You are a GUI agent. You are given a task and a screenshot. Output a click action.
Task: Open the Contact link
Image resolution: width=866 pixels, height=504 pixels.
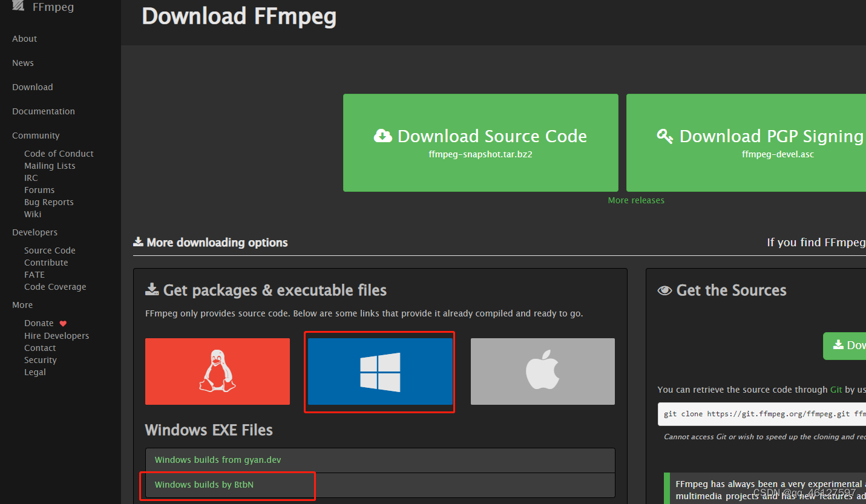pos(40,348)
